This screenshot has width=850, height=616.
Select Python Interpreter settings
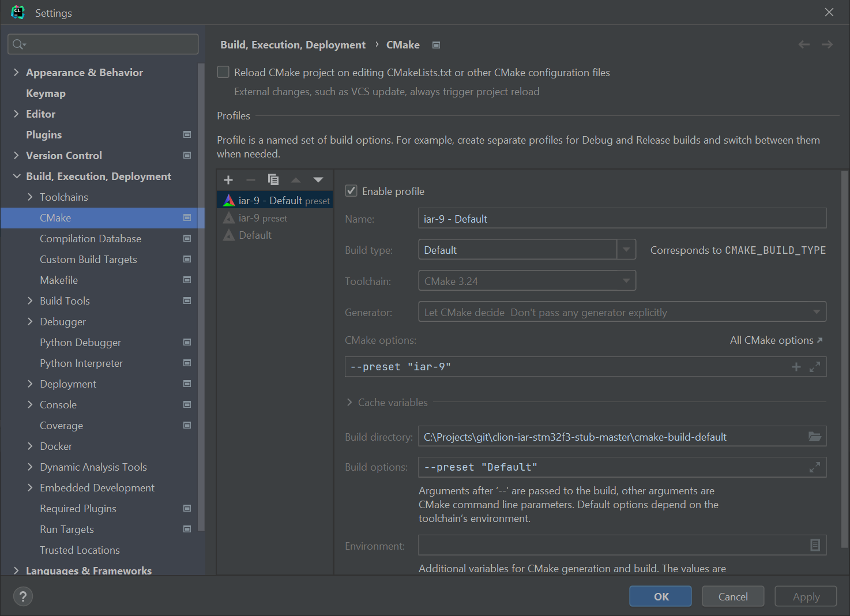pos(81,363)
